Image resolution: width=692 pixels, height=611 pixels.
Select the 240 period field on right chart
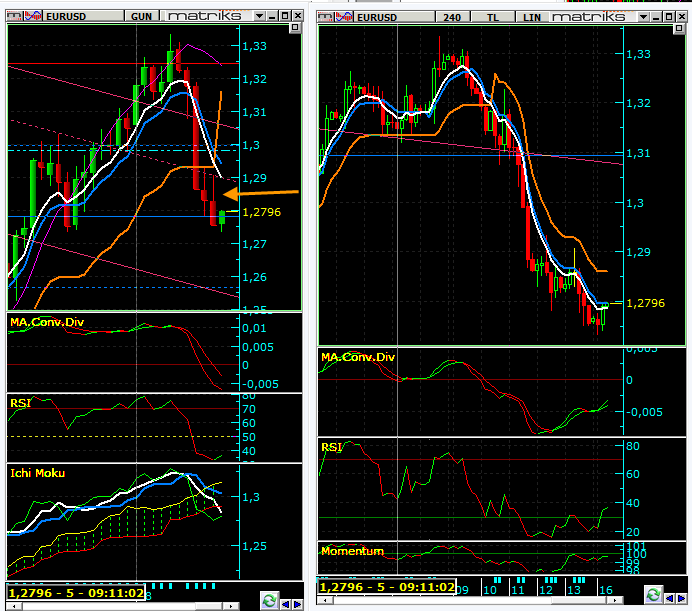452,17
